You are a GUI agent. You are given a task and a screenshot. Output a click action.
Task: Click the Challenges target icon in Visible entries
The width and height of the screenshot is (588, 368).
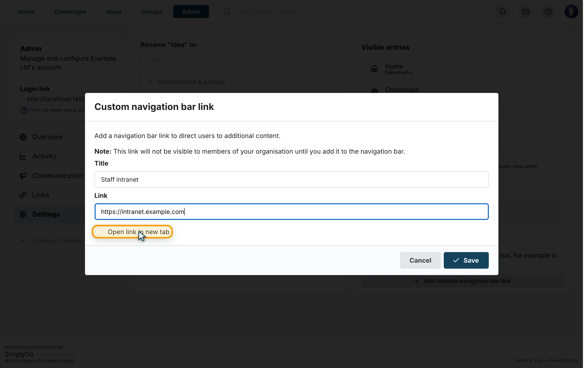coord(374,91)
